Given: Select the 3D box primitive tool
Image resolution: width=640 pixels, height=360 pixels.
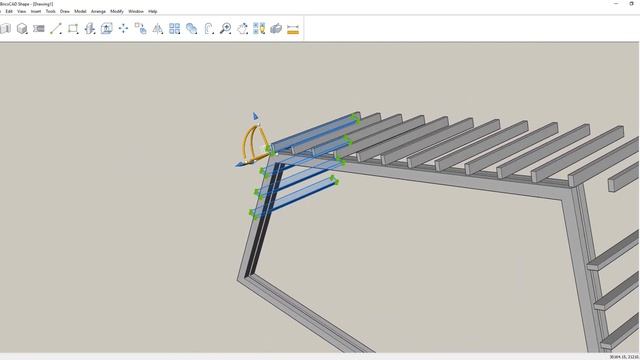Looking at the screenshot, I should [x=22, y=28].
